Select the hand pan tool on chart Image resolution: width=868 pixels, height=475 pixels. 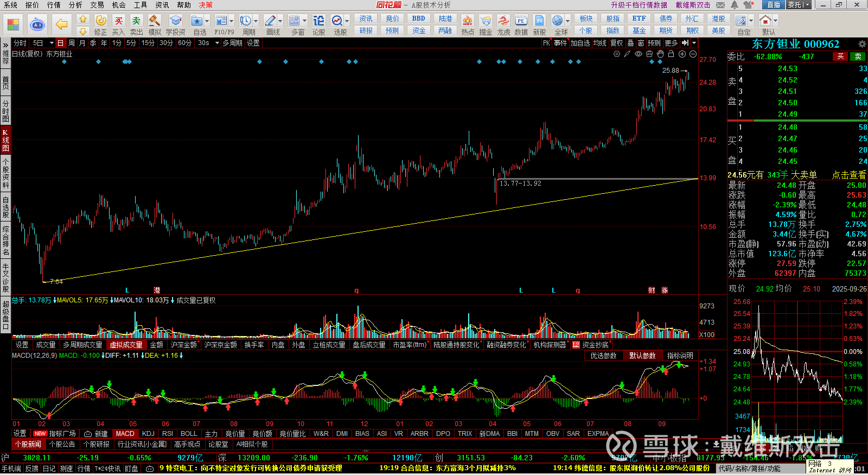coord(660,54)
